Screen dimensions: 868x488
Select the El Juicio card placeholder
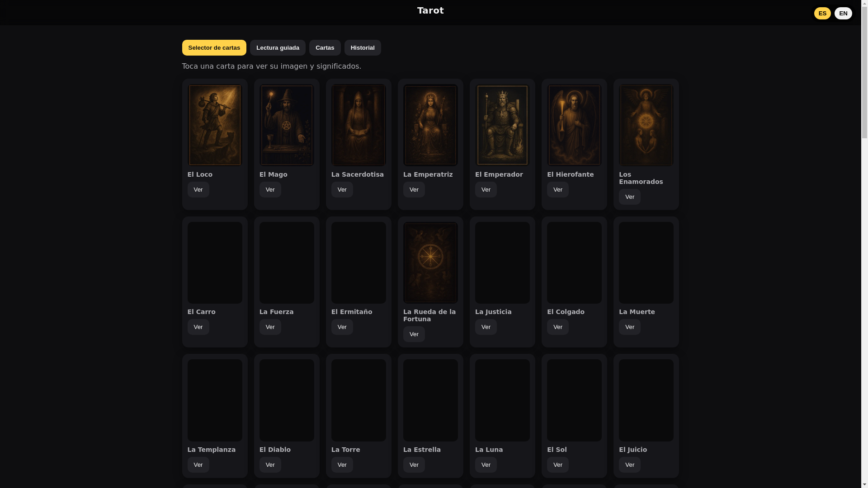[646, 400]
